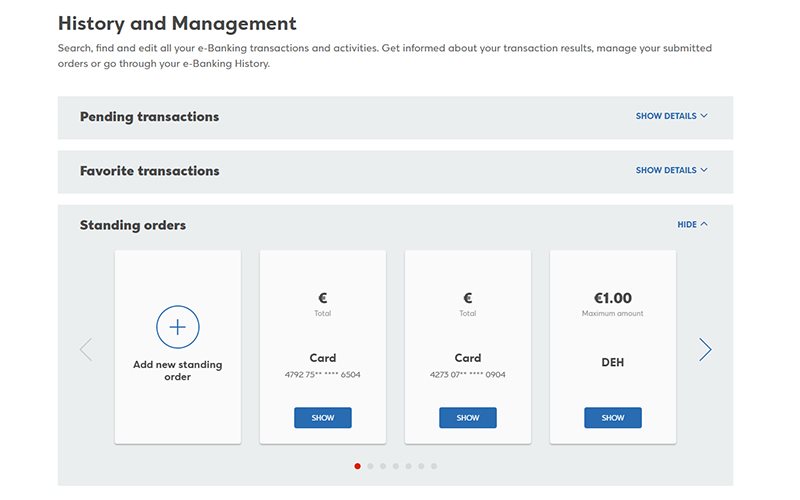The width and height of the screenshot is (800, 500).
Task: Select the first red carousel page dot
Action: pyautogui.click(x=357, y=466)
